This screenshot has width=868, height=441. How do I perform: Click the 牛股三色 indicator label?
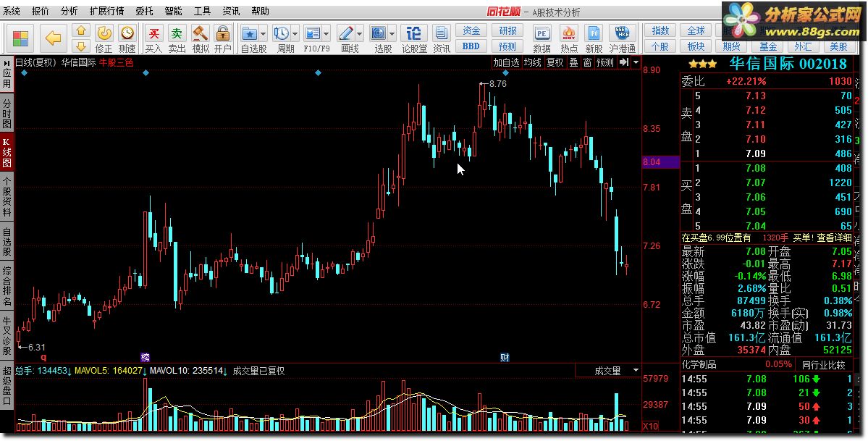click(x=117, y=62)
